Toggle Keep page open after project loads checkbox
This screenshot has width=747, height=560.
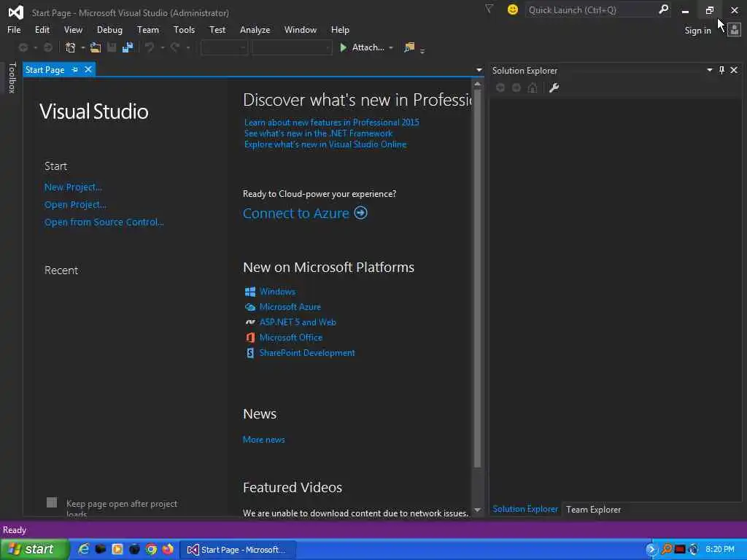coord(52,502)
